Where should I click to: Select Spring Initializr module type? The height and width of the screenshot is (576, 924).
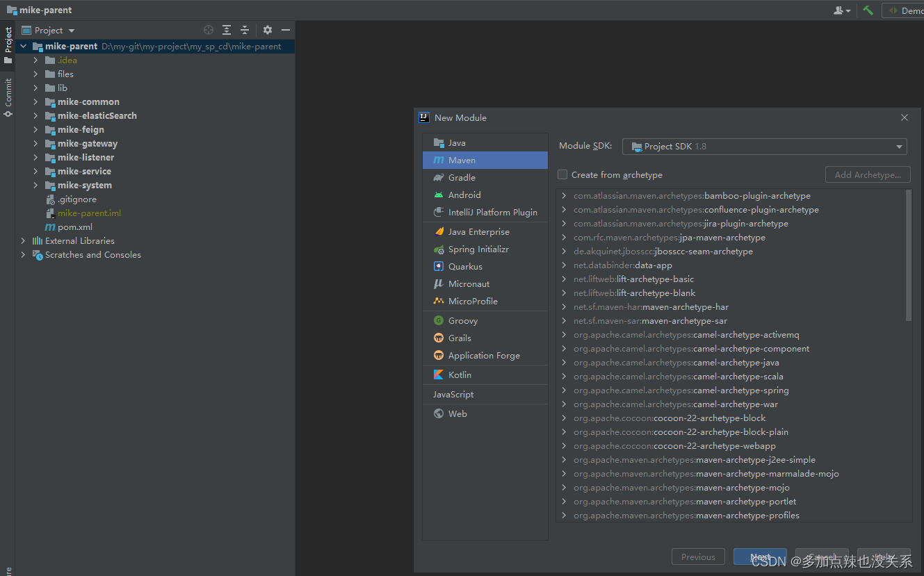pos(485,249)
